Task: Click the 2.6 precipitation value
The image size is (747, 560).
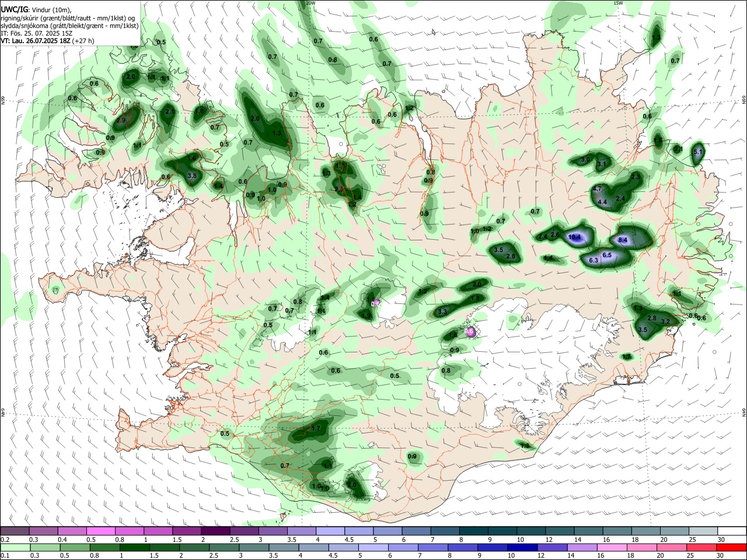Action: pyautogui.click(x=555, y=235)
